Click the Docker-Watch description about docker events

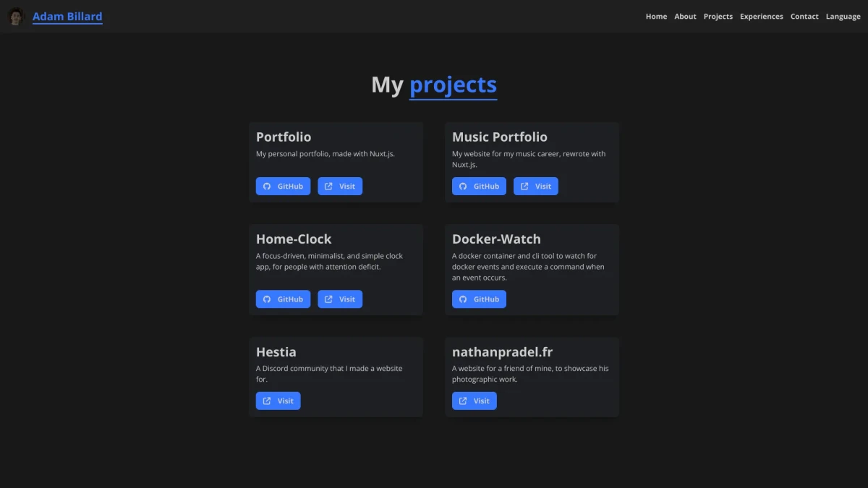coord(528,267)
